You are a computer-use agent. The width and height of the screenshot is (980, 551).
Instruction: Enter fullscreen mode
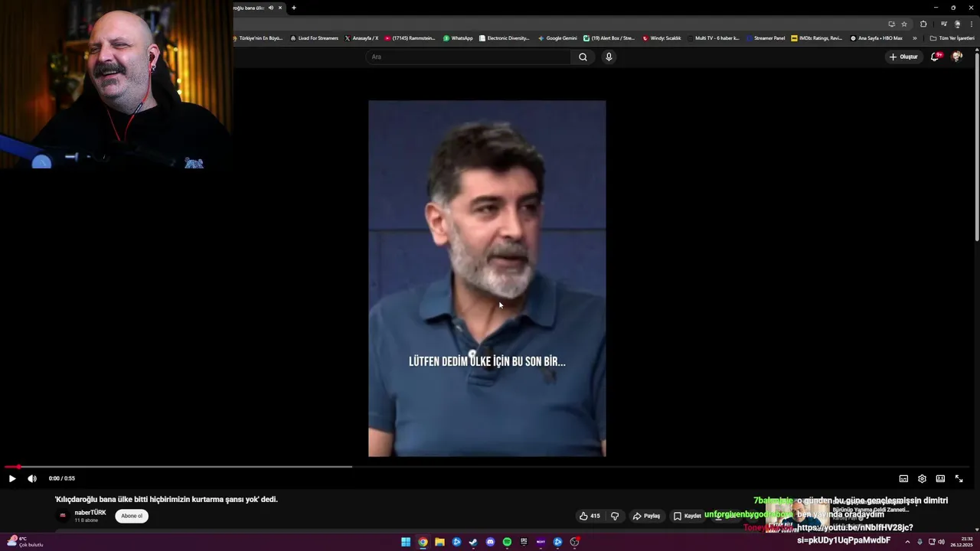[959, 478]
